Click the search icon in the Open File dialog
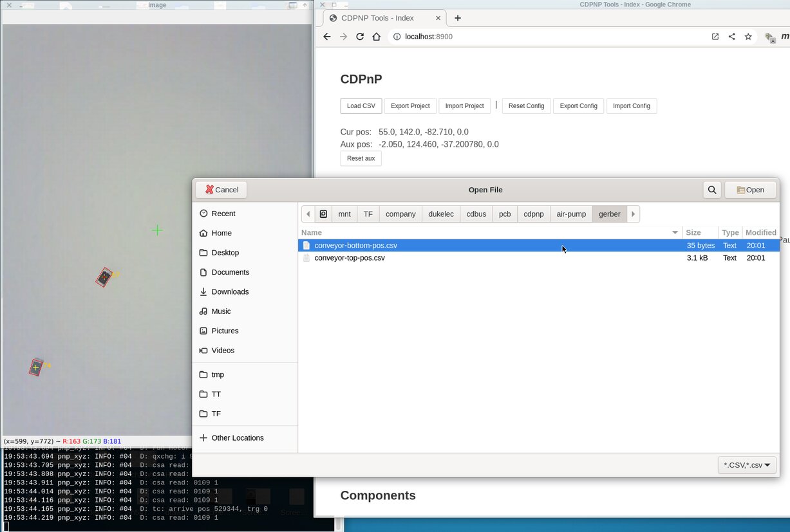The width and height of the screenshot is (790, 532). (711, 189)
